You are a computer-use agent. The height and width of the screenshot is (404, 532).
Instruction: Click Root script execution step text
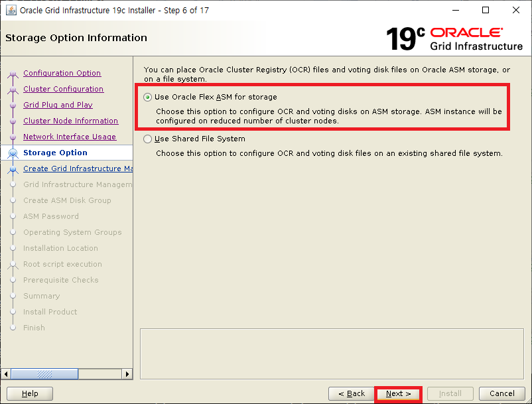click(x=62, y=264)
